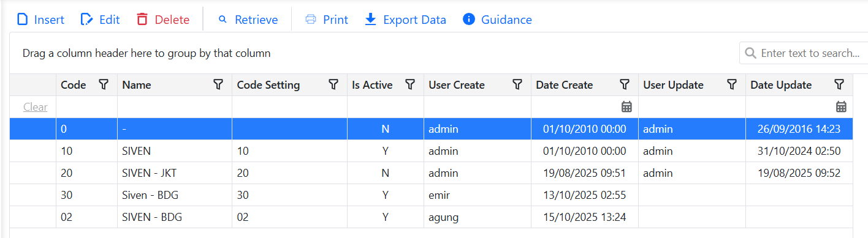The width and height of the screenshot is (868, 238).
Task: Click the Guidance info icon
Action: point(469,20)
